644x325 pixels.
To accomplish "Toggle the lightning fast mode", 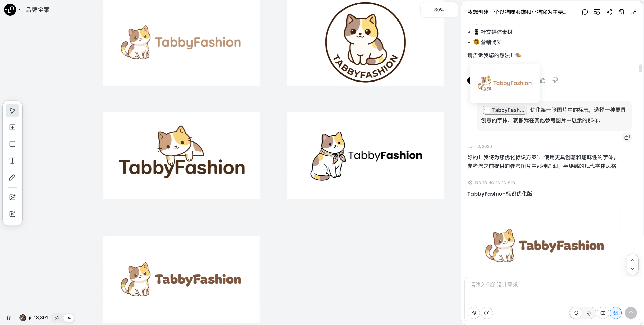I will click(x=589, y=313).
